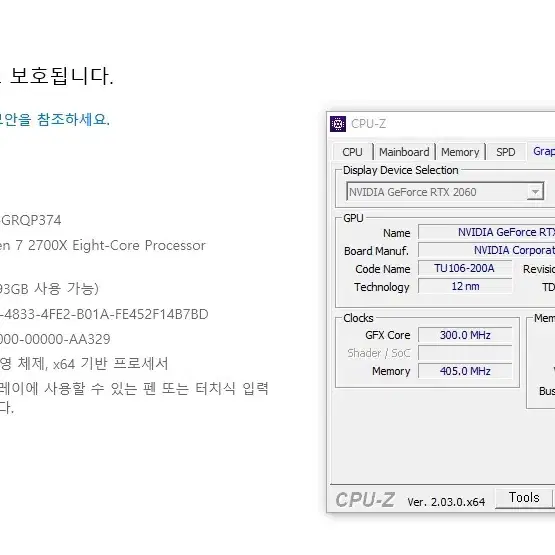Screen dimensions: 555x555
Task: Click the 보호됩니다 heading text
Action: (62, 76)
